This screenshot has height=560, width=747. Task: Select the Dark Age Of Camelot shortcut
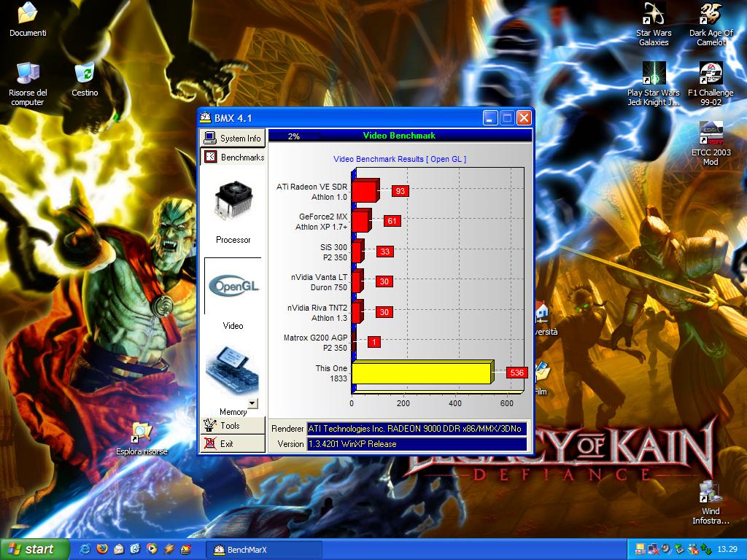coord(711,24)
